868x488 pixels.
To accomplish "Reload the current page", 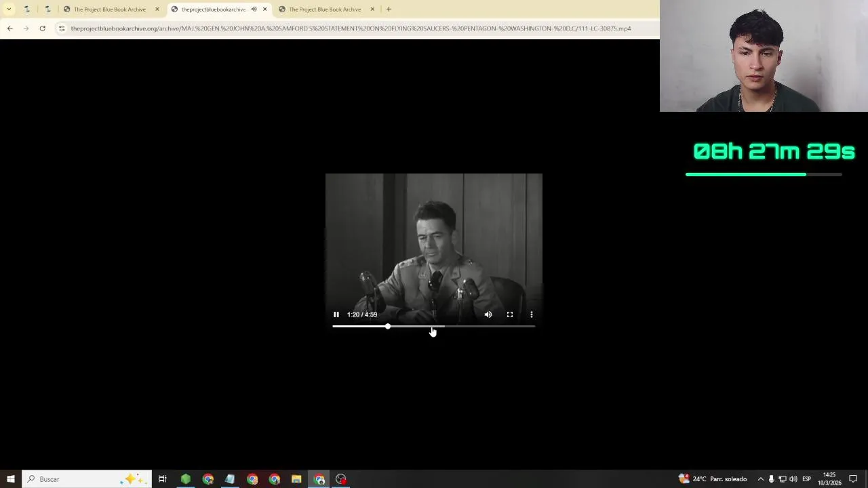I will (42, 28).
